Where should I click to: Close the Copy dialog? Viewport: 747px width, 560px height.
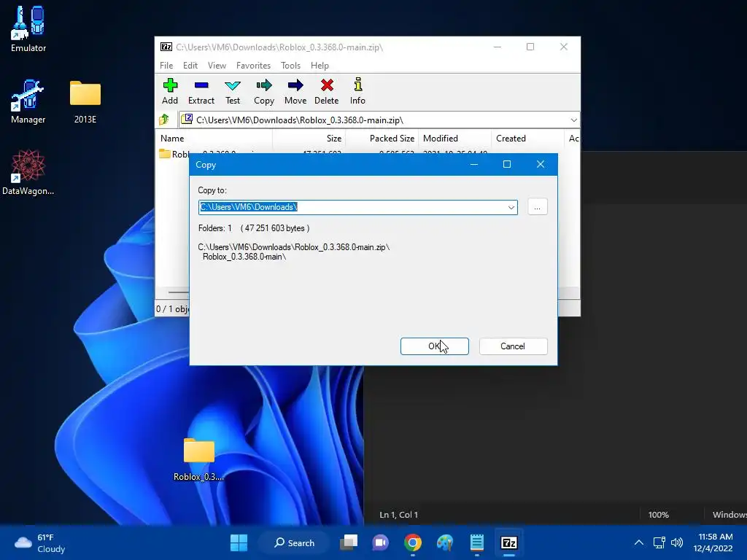pyautogui.click(x=541, y=164)
